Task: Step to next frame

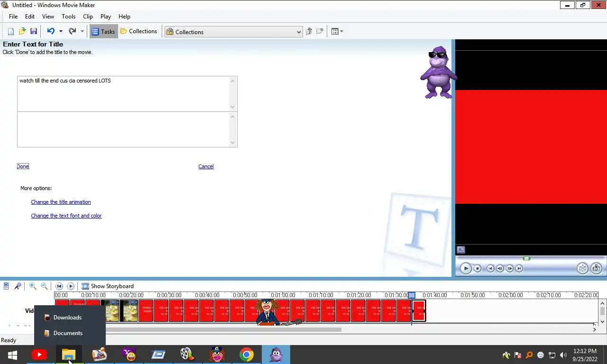Action: pos(510,268)
